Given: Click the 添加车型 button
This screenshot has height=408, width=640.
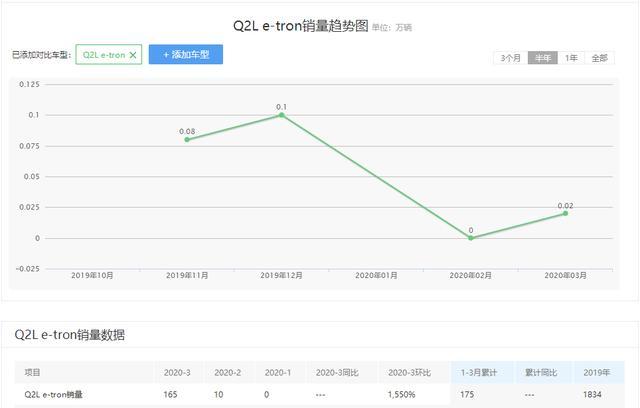Looking at the screenshot, I should (x=186, y=54).
